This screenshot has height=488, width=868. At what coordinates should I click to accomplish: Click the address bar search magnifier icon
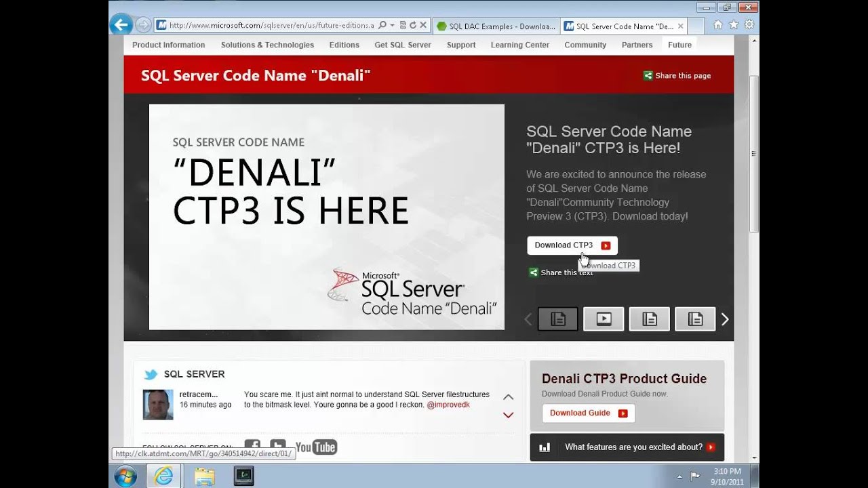point(382,26)
